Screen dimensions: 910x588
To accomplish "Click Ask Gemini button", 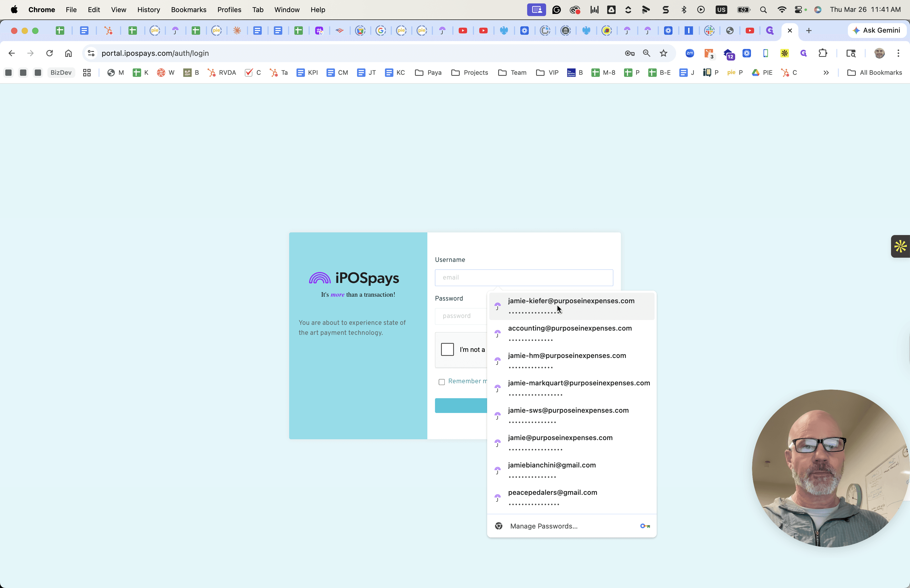I will 877,31.
